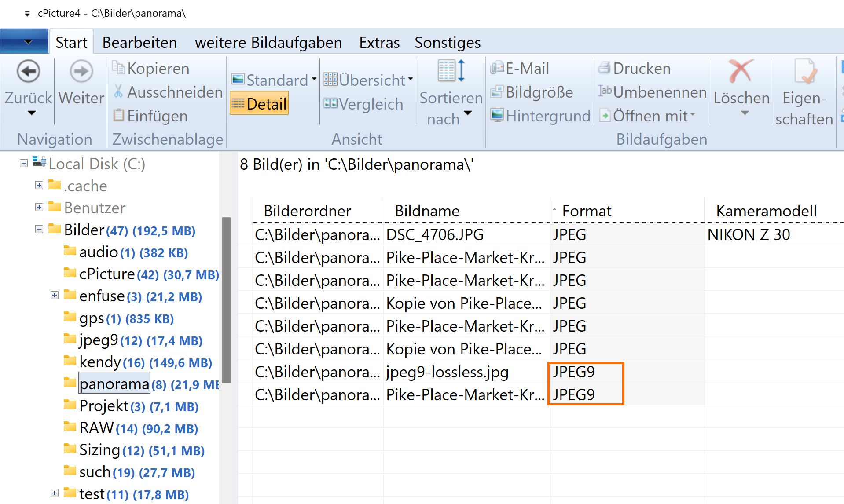The height and width of the screenshot is (504, 844).
Task: Select the jpeg9-lossless.jpg file row
Action: 447,372
